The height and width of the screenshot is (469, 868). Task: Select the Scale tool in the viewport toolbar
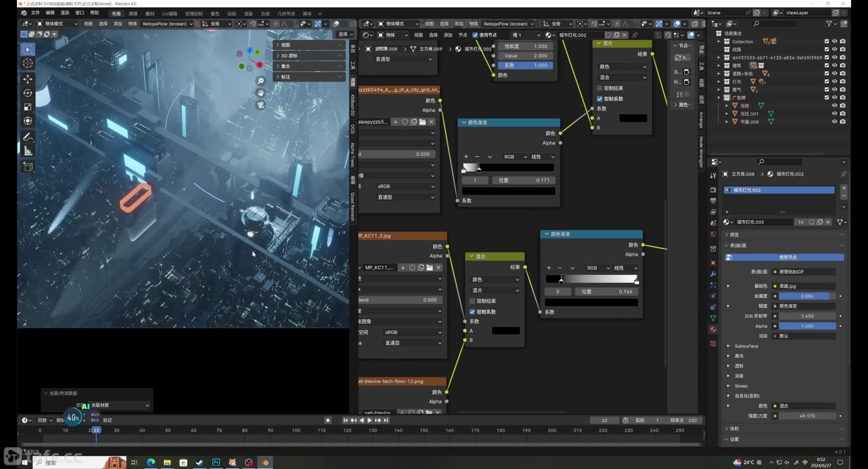point(28,107)
